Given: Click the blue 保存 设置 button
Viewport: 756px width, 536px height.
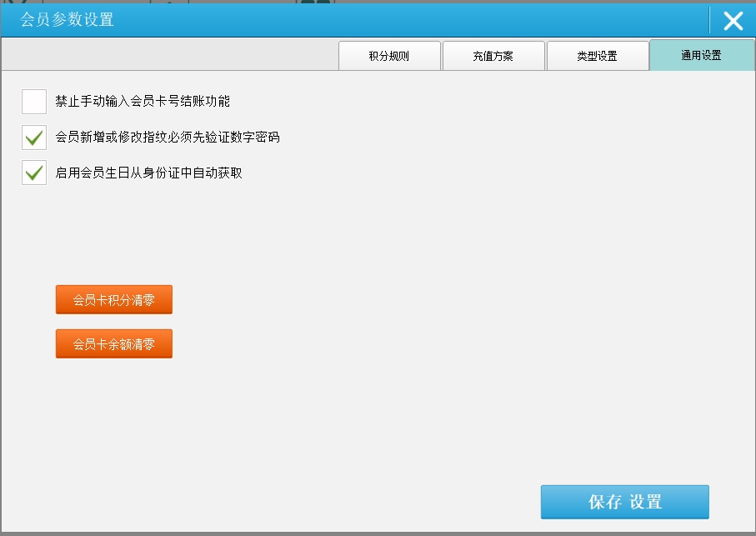Looking at the screenshot, I should (x=624, y=502).
